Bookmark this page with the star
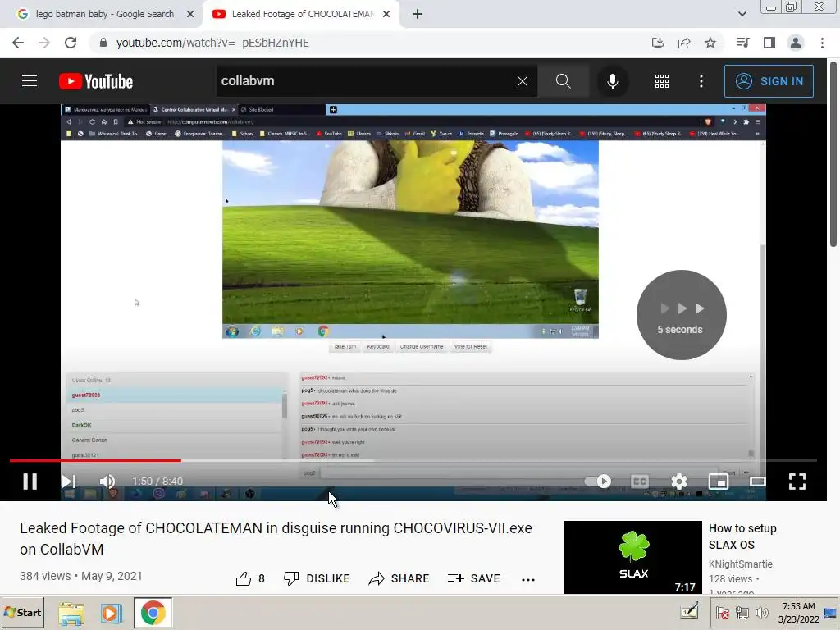This screenshot has height=630, width=840. tap(710, 43)
